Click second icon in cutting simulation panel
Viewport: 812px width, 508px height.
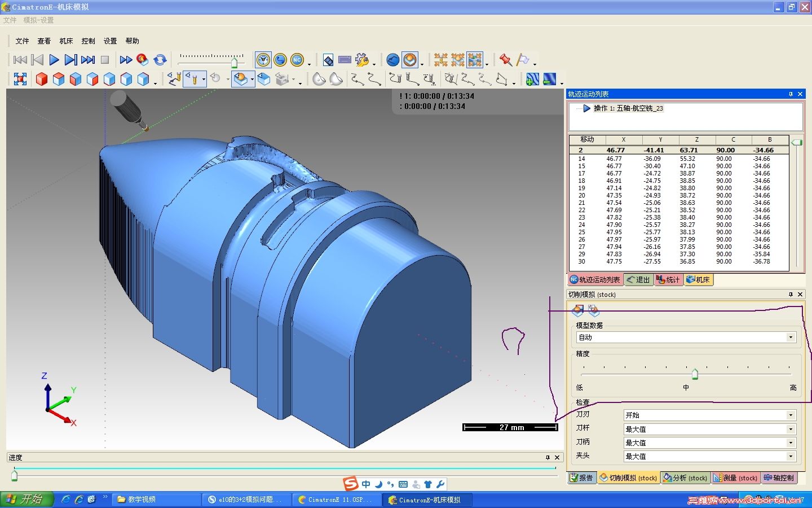(x=593, y=310)
